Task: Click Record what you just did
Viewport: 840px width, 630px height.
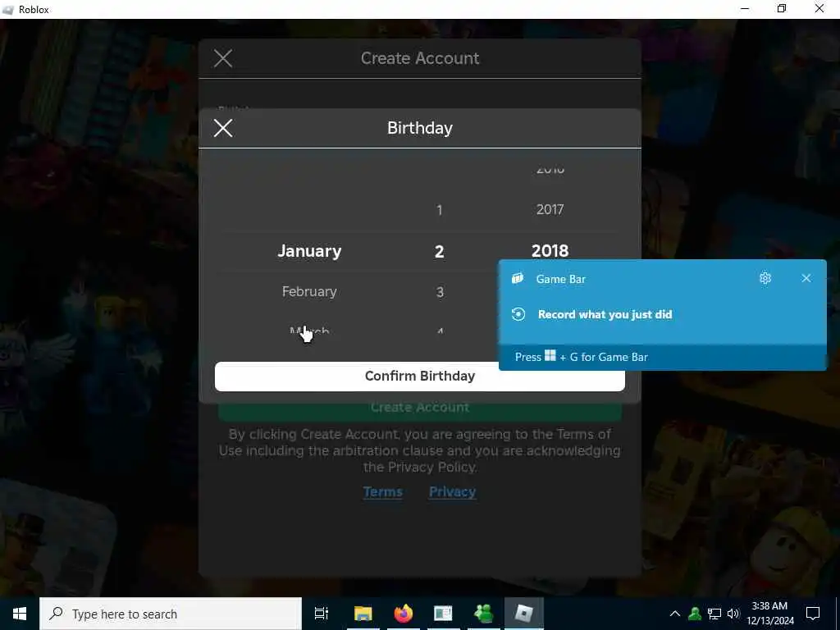Action: pyautogui.click(x=605, y=314)
